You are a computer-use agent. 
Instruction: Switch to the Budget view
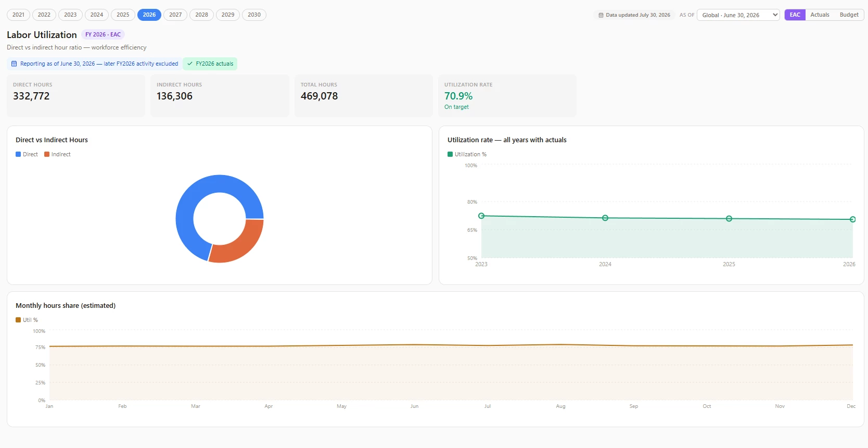click(x=849, y=15)
